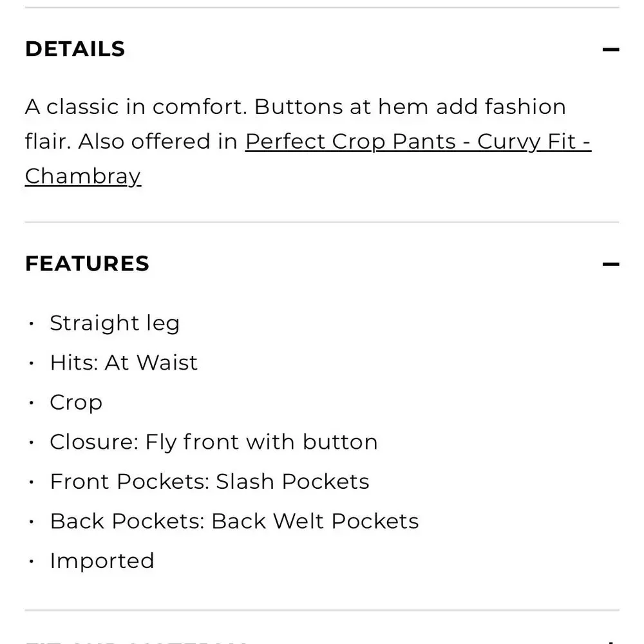Image resolution: width=644 pixels, height=644 pixels.
Task: Collapse the Features section minus icon
Action: 611,264
